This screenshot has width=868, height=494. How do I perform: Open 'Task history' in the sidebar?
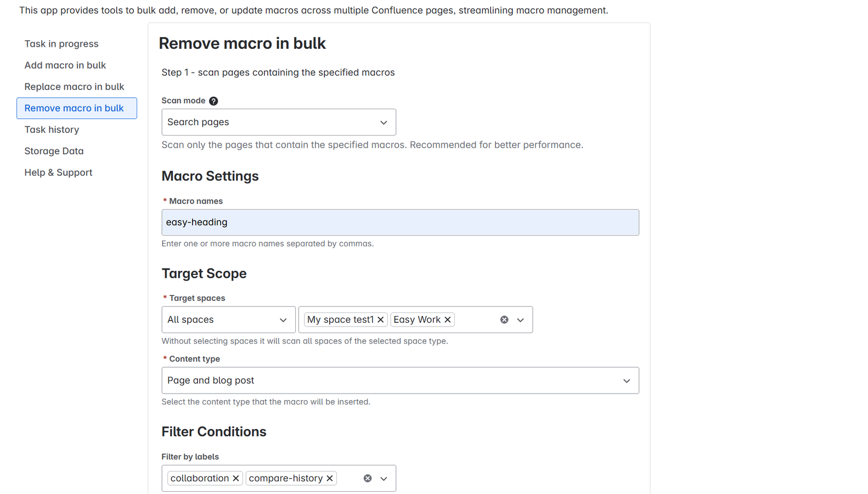coord(52,130)
